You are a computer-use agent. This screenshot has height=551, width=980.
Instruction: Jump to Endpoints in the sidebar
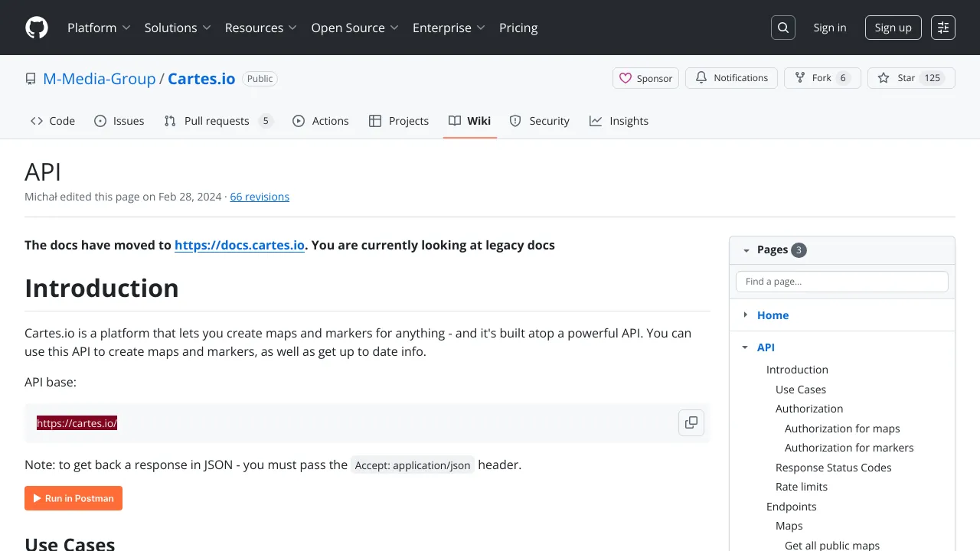tap(792, 507)
